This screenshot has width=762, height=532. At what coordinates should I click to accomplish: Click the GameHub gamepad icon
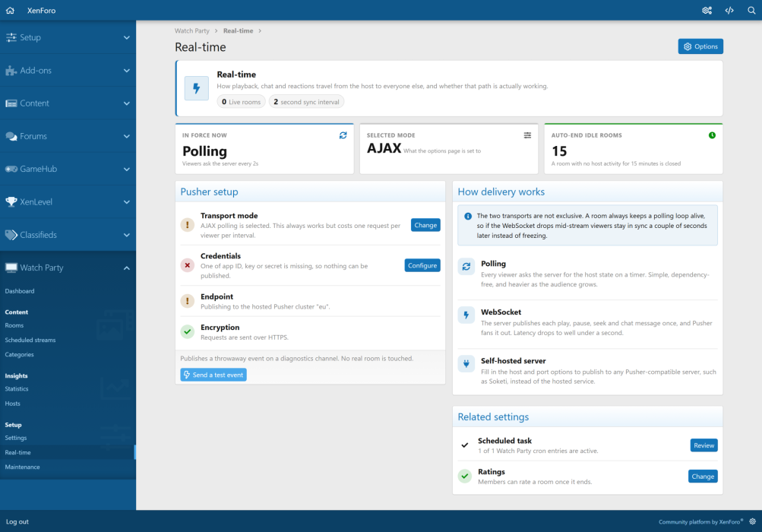point(11,169)
